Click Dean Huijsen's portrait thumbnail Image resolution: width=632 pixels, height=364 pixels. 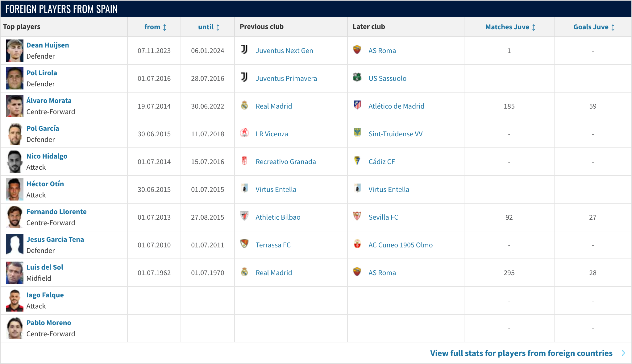[15, 51]
